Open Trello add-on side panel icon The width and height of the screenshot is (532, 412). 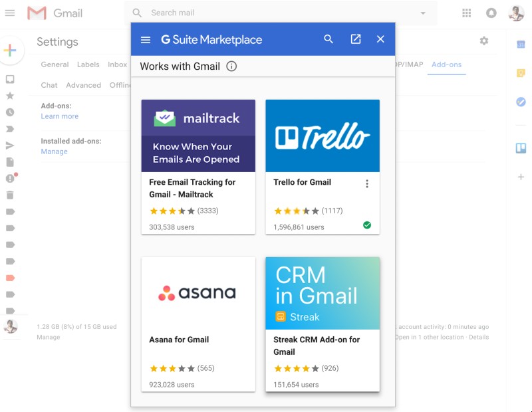point(521,148)
